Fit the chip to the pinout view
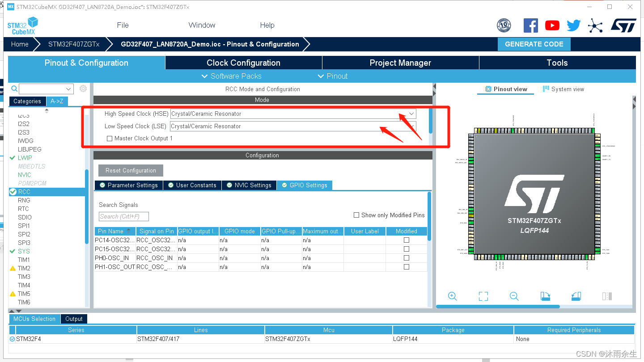Screen dimensions: 644x362 tap(483, 296)
